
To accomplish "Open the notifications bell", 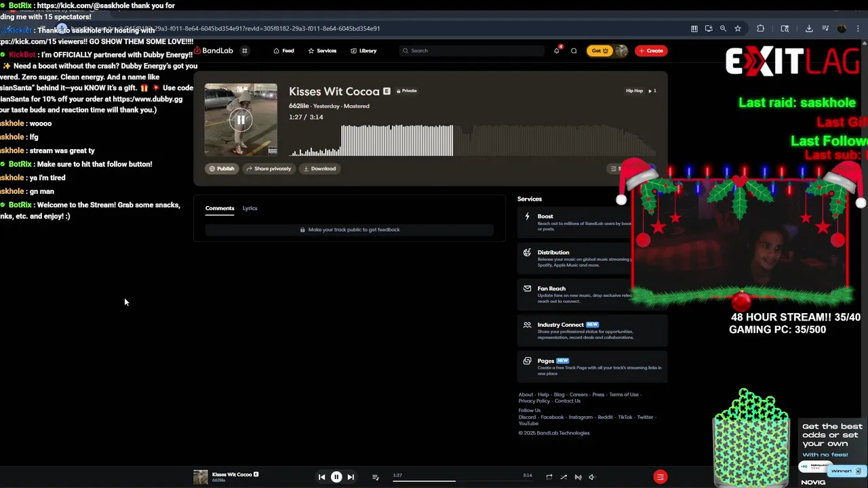I will (557, 51).
